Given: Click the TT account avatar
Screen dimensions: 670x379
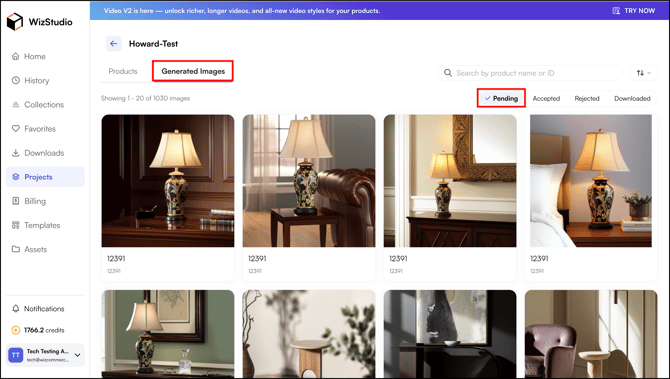Looking at the screenshot, I should (16, 355).
